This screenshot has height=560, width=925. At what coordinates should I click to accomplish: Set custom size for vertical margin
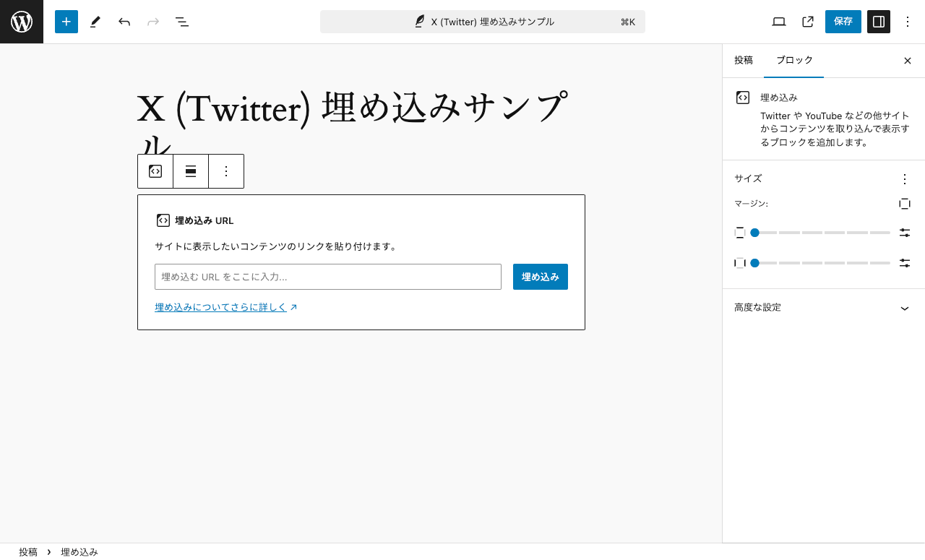905,233
